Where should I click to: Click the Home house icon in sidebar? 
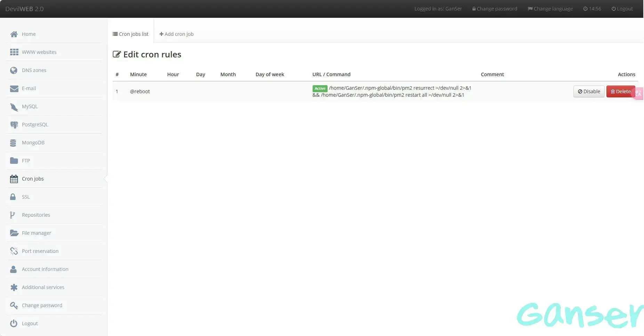14,34
